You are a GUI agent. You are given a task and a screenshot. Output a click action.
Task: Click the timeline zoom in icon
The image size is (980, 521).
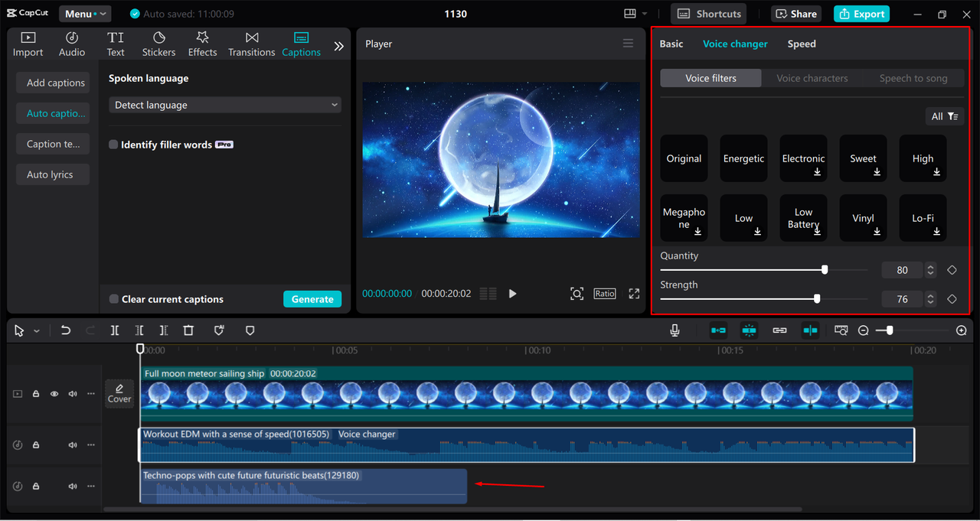(x=962, y=331)
